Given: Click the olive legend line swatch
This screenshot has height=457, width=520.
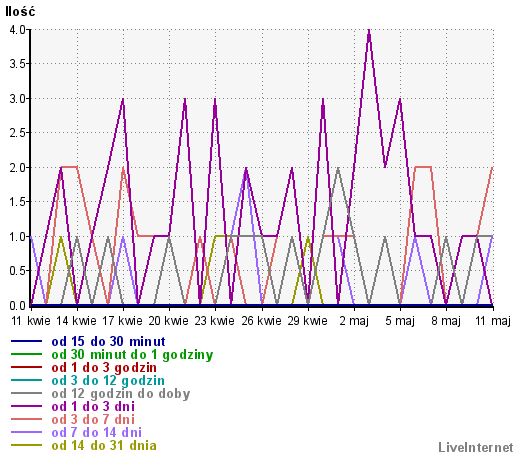Looking at the screenshot, I should click(x=26, y=445).
